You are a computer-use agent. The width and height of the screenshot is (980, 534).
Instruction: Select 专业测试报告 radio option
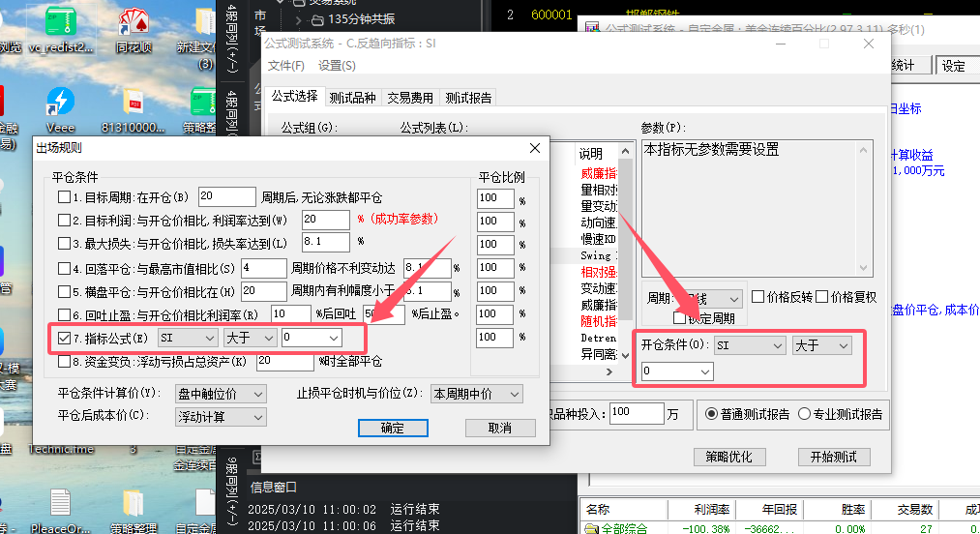pos(804,414)
